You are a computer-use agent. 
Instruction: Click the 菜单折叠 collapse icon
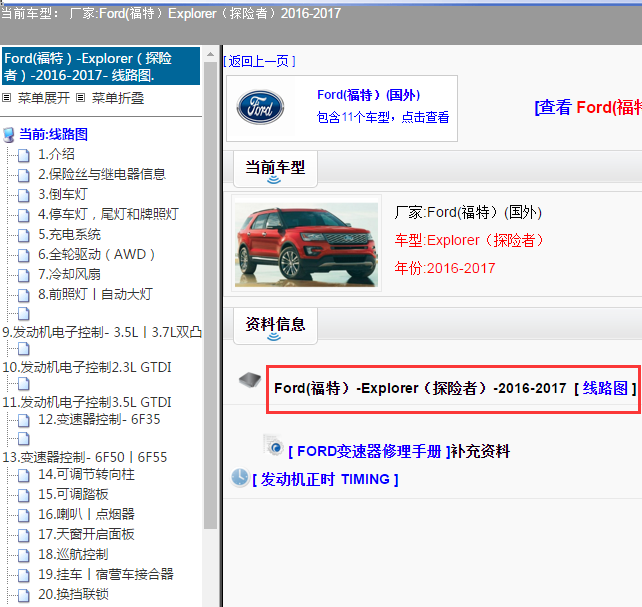click(81, 98)
